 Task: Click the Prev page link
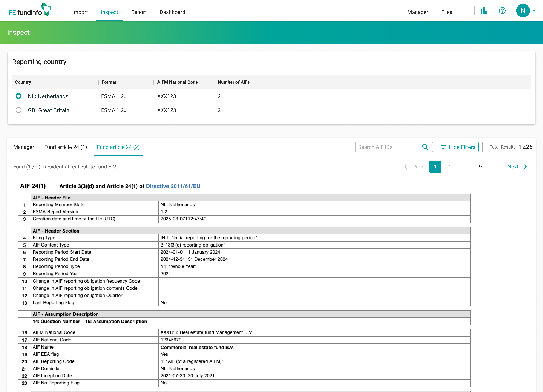point(413,167)
